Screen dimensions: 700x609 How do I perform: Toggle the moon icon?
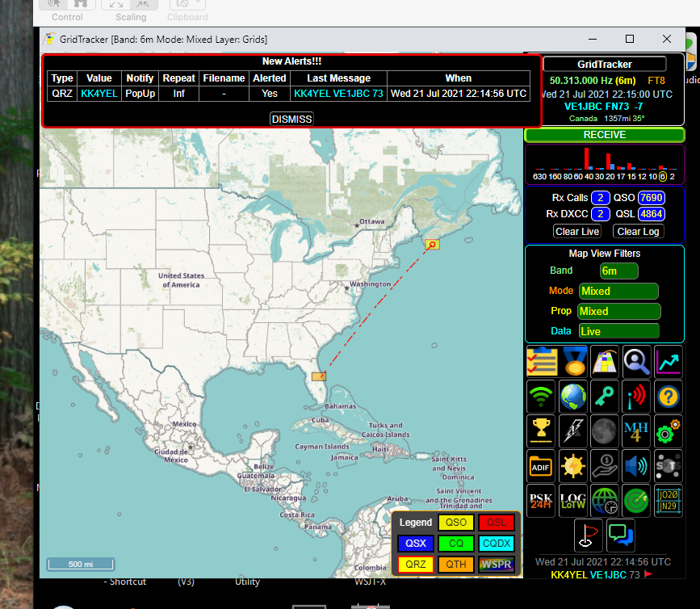tap(605, 431)
